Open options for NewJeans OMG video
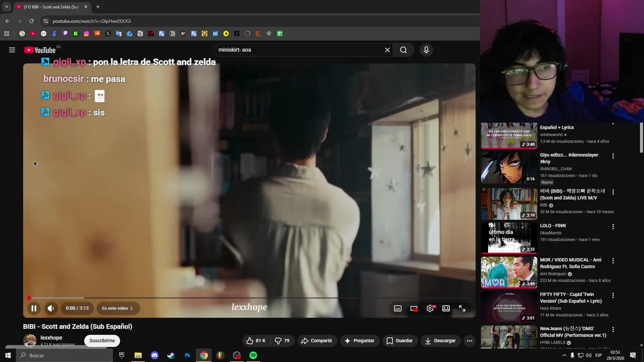Screen dimensions: 644x362 click(613, 329)
